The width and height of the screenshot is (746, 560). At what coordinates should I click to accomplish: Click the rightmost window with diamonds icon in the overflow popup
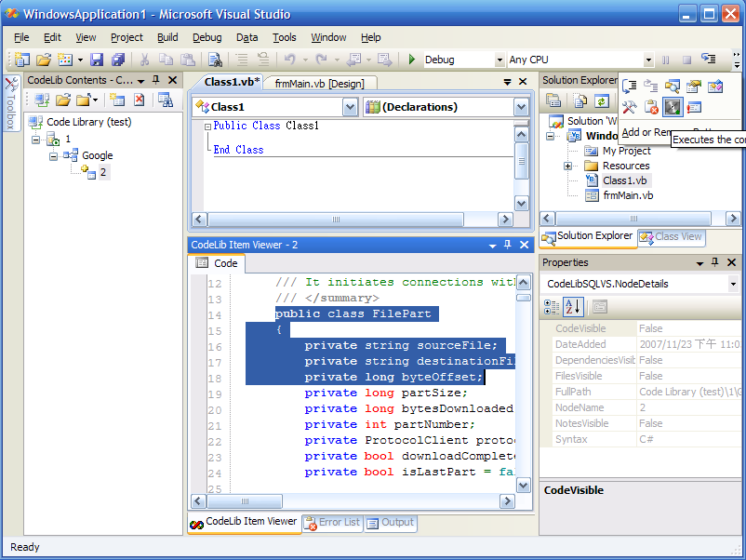tap(715, 87)
